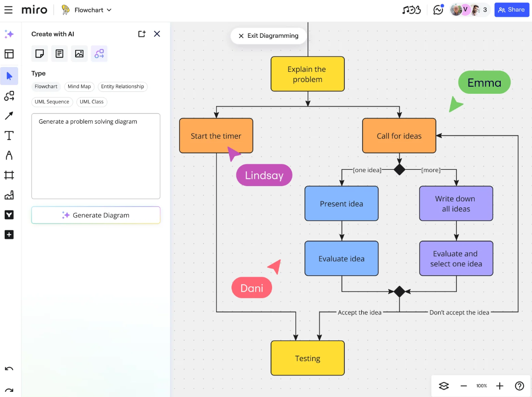The height and width of the screenshot is (397, 532).
Task: Click the [more] connector label
Action: click(431, 170)
